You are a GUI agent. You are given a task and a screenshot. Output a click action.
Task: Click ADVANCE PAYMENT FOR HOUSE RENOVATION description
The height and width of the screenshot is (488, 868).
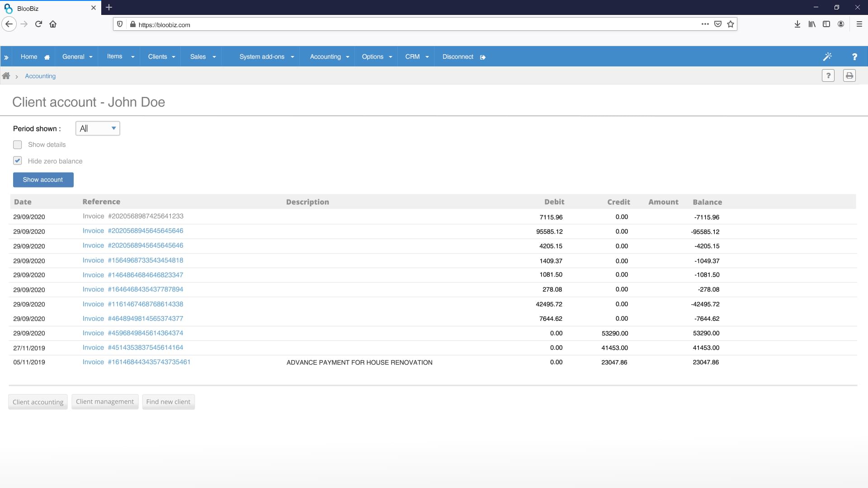pos(359,362)
